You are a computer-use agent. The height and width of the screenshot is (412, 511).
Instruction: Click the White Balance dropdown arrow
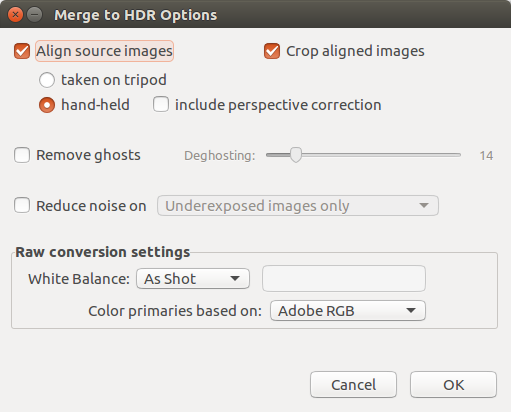point(235,279)
